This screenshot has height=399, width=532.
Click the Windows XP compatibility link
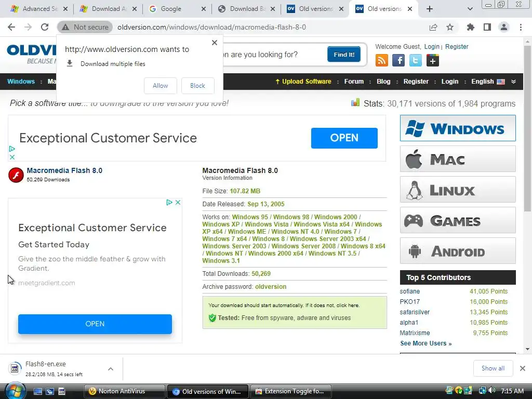click(221, 224)
